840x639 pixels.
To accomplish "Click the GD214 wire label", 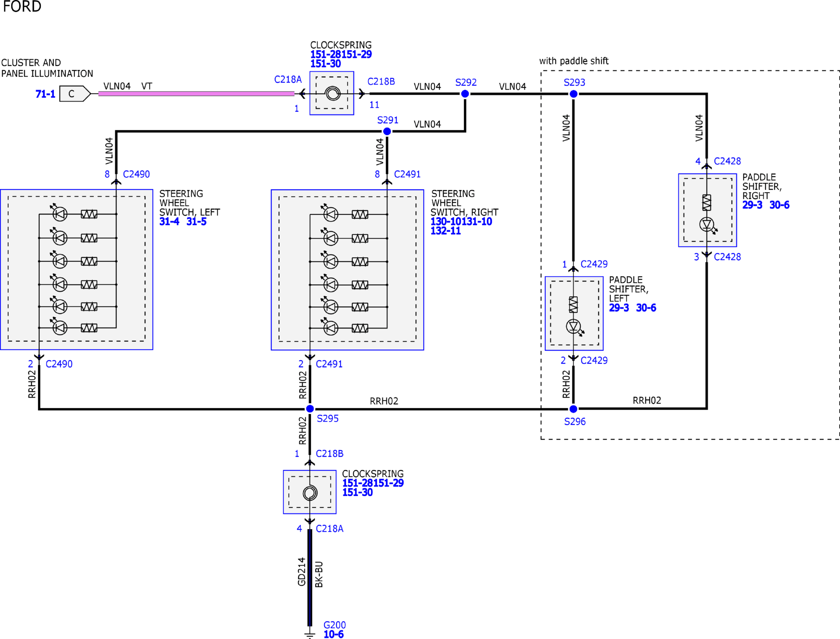I will tap(302, 572).
